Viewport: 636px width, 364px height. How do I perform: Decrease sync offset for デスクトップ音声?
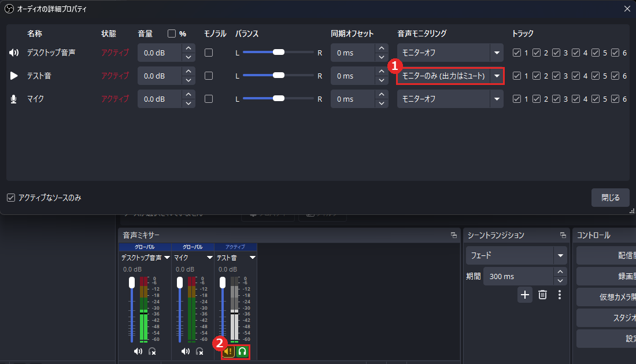pos(381,58)
